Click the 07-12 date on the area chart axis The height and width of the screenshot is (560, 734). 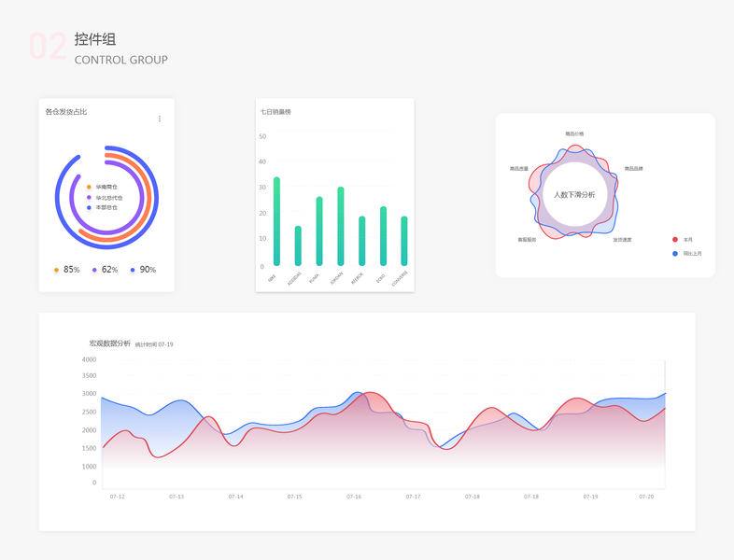tap(118, 497)
